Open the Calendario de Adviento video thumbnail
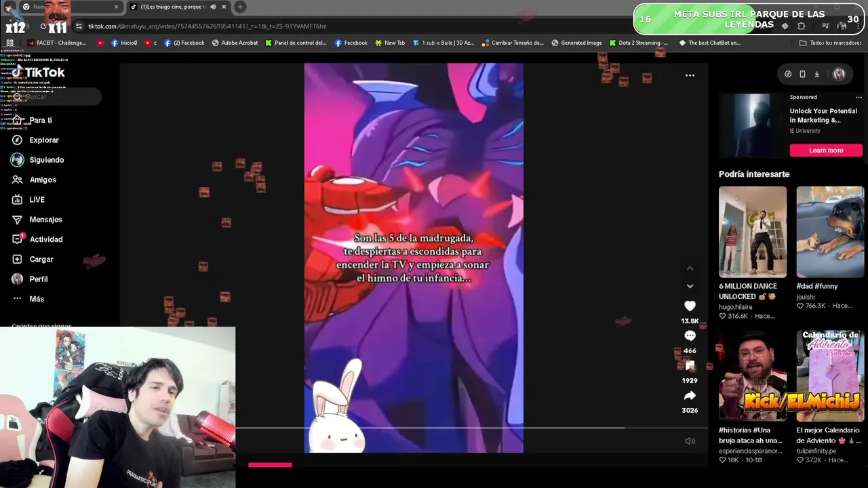 830,376
